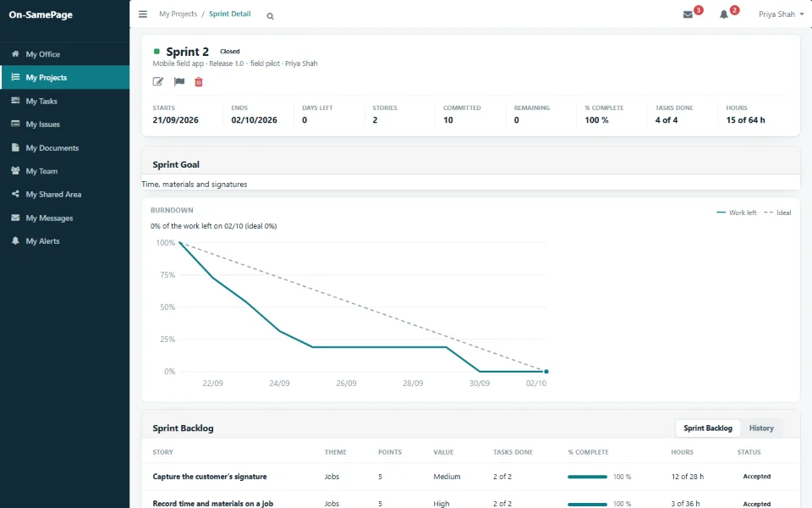Go to My Projects breadcrumb link
The height and width of the screenshot is (508, 812).
[x=178, y=14]
